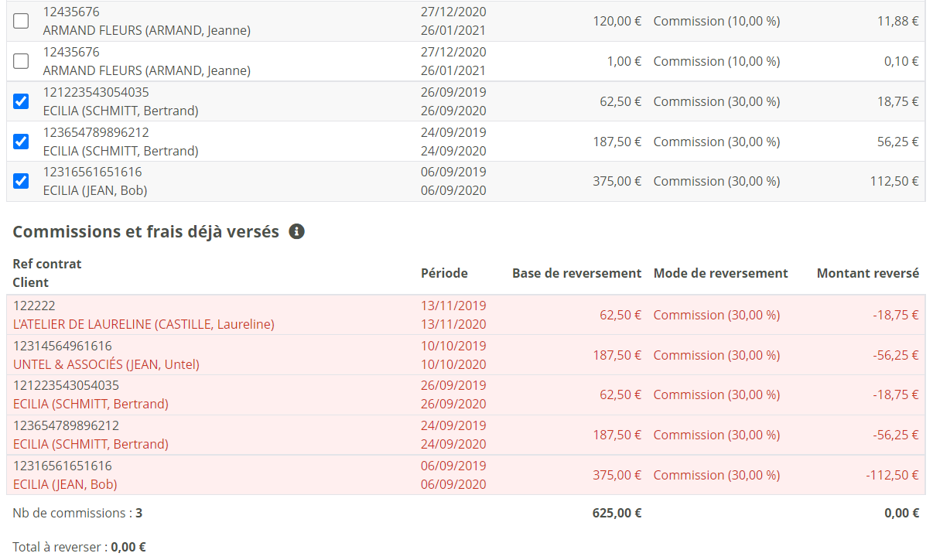Select the Base de reversement column header

pos(576,273)
